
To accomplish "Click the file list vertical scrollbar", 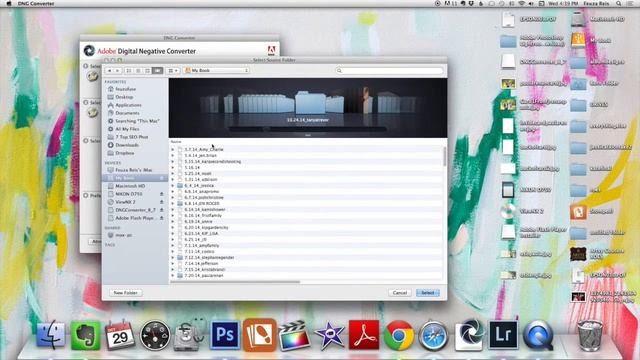I will pyautogui.click(x=444, y=156).
